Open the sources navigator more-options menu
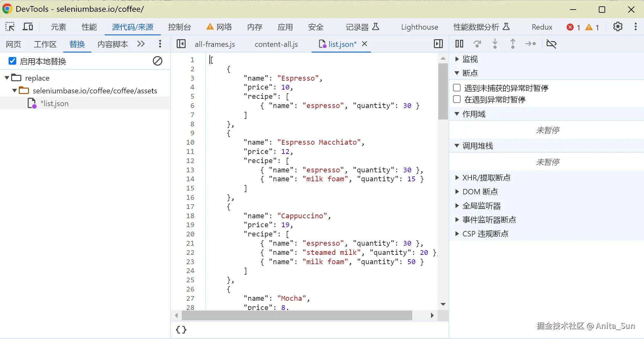The height and width of the screenshot is (339, 644). [x=160, y=44]
